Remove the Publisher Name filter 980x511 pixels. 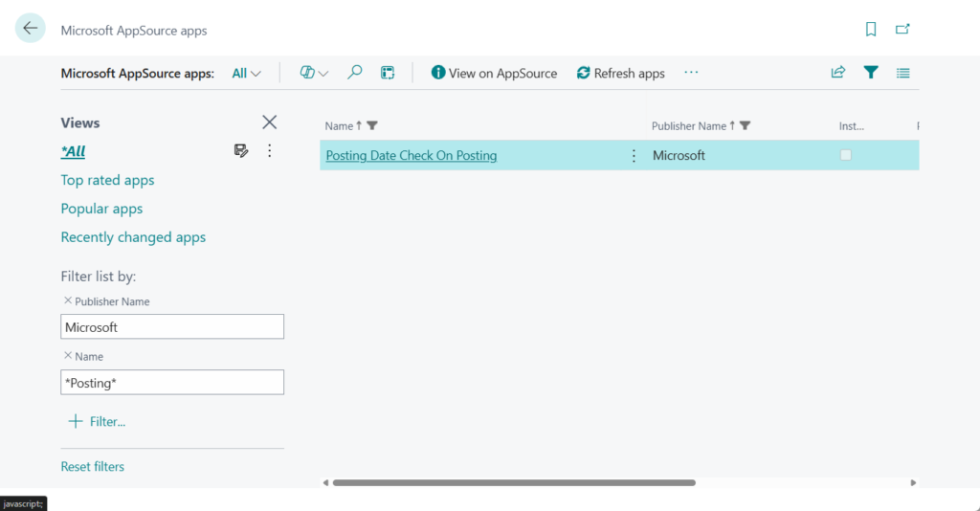67,300
